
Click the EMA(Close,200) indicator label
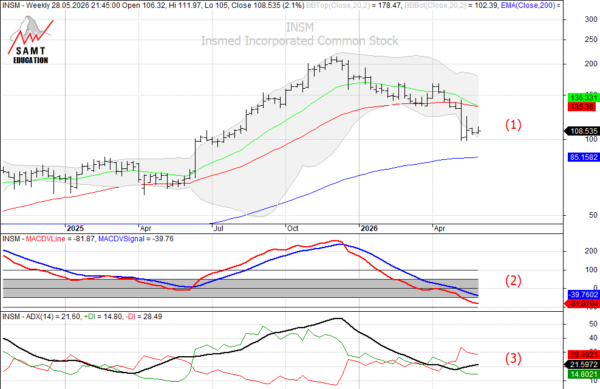[531, 5]
